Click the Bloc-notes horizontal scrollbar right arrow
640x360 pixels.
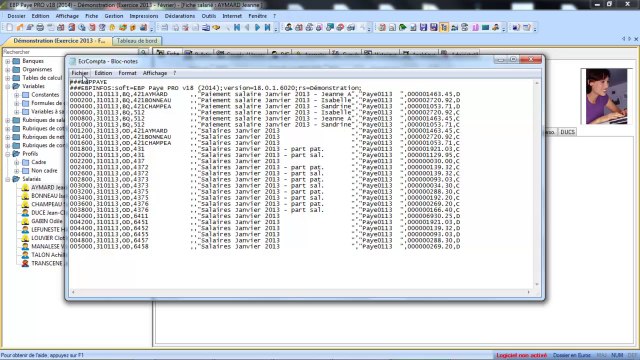pyautogui.click(x=529, y=292)
